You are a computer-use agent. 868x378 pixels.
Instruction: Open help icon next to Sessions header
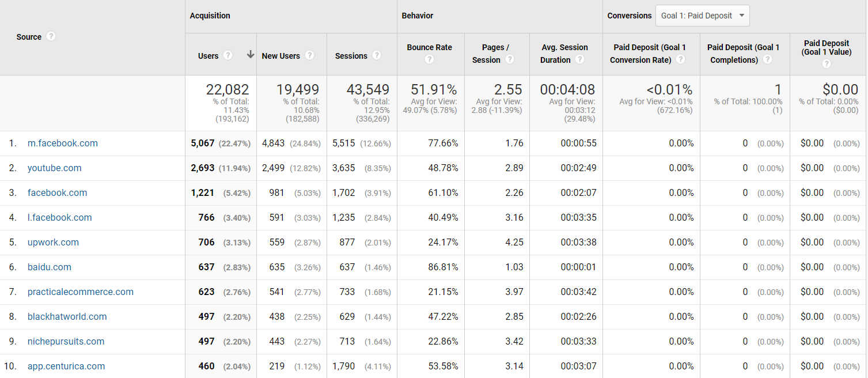pyautogui.click(x=377, y=55)
